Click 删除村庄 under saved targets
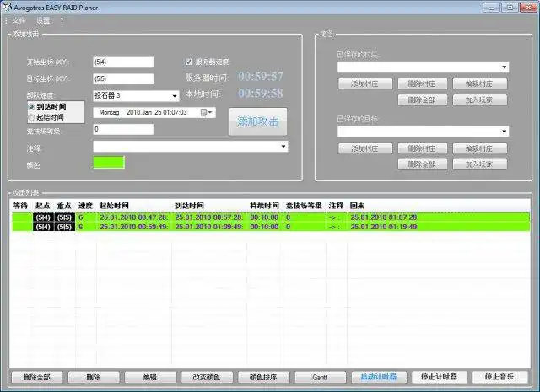The width and height of the screenshot is (540, 392). click(423, 148)
